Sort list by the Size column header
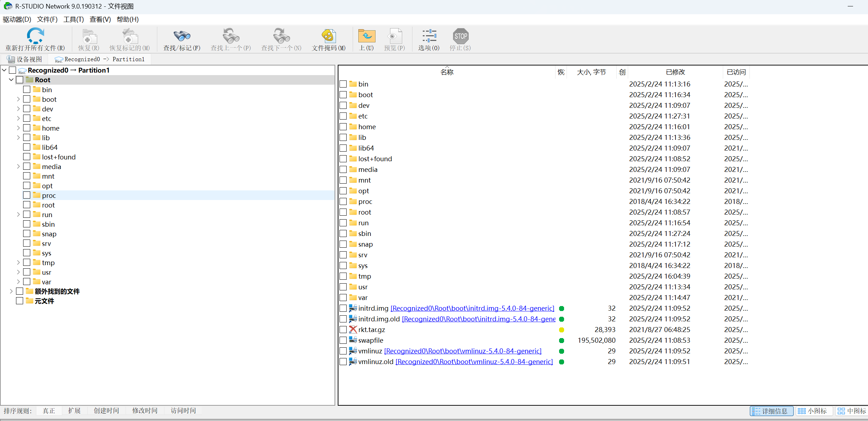Image resolution: width=868 pixels, height=421 pixels. click(591, 72)
